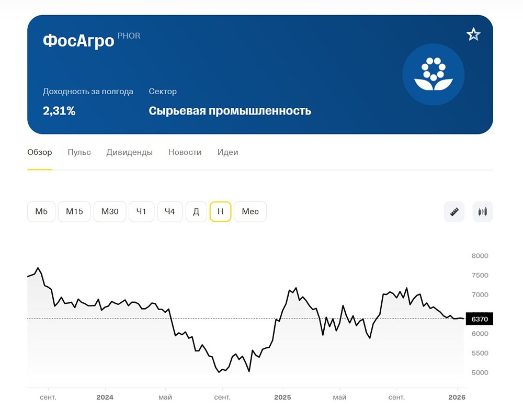523x420 pixels.
Task: Select the M15 timeframe button
Action: [x=74, y=211]
